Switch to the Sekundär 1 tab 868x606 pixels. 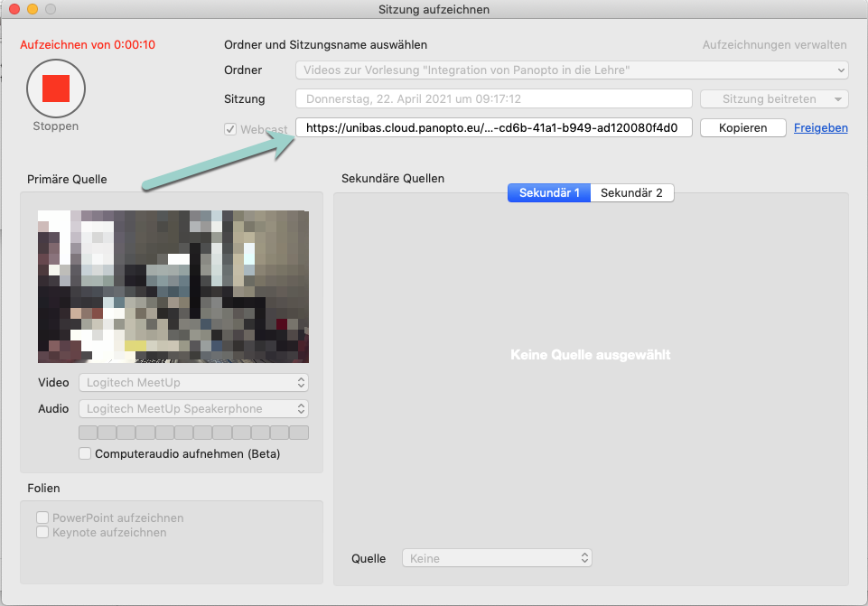tap(549, 192)
